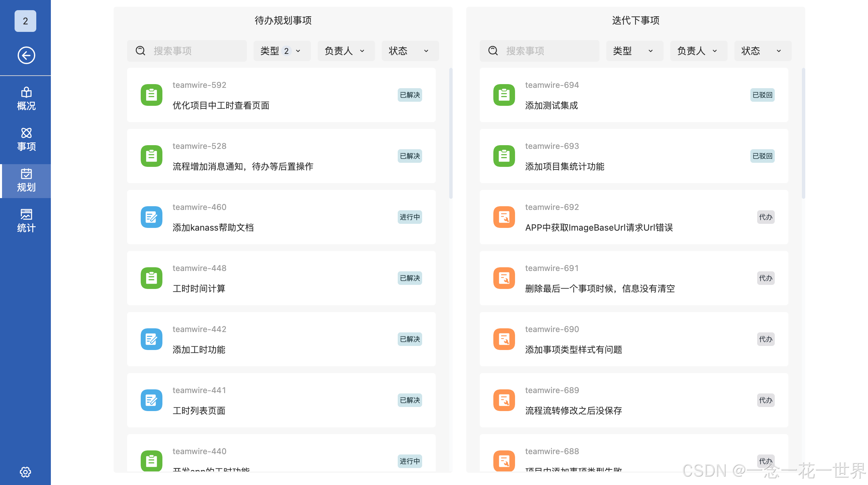
Task: Click the search field in left panel
Action: click(197, 51)
